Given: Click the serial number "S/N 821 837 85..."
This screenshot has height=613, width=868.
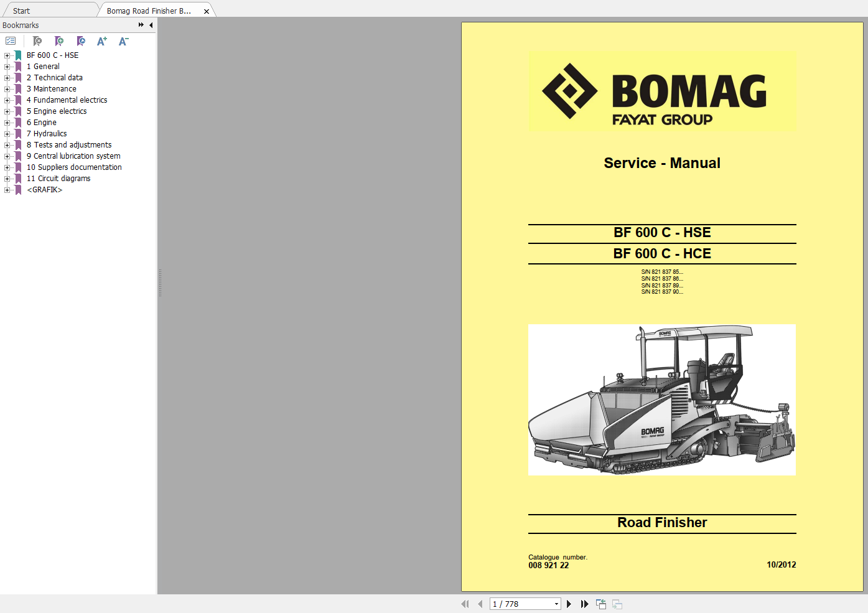Looking at the screenshot, I should (x=662, y=272).
